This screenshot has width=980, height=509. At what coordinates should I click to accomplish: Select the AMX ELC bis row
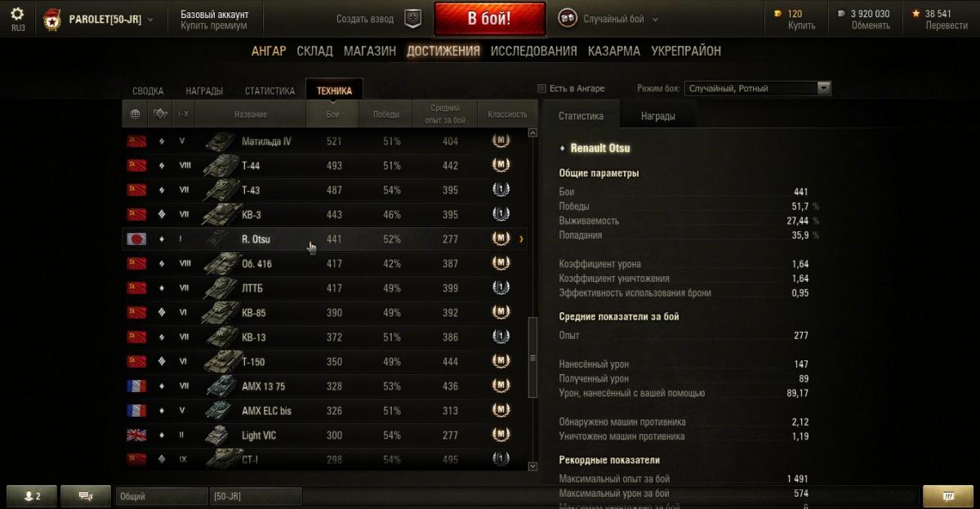tap(324, 411)
